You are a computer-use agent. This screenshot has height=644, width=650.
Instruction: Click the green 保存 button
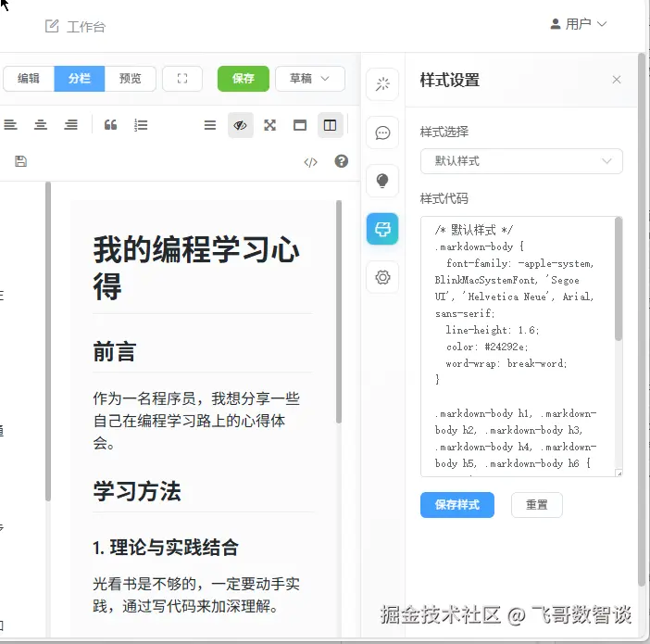click(244, 79)
